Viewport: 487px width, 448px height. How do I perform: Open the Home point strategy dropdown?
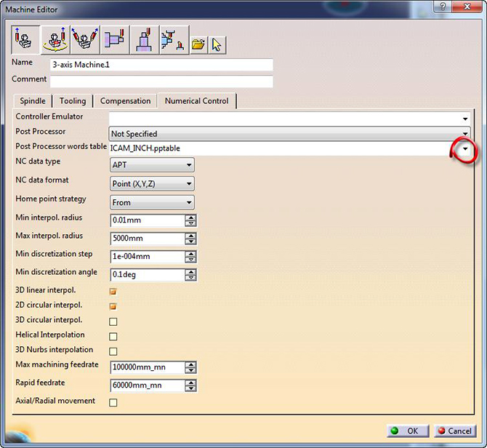tap(189, 203)
